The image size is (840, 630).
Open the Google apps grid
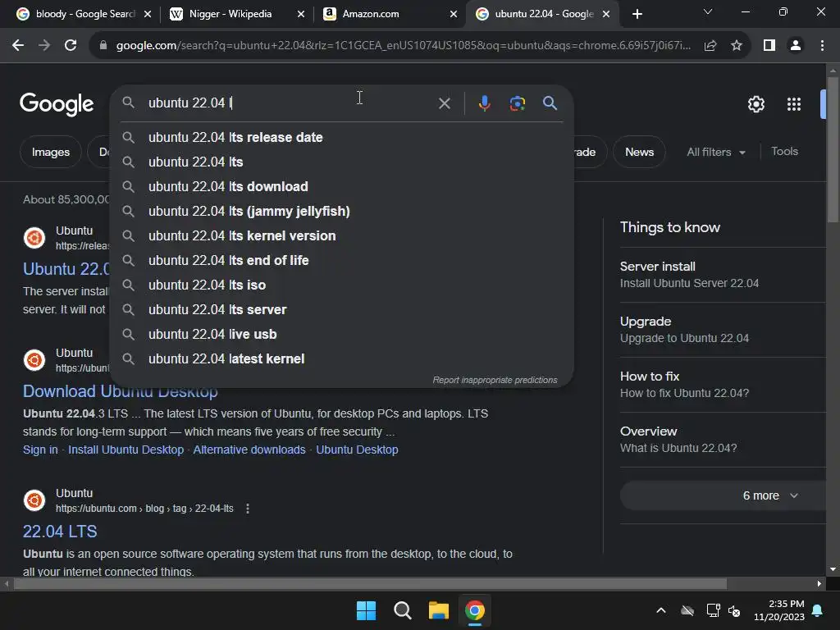(793, 104)
